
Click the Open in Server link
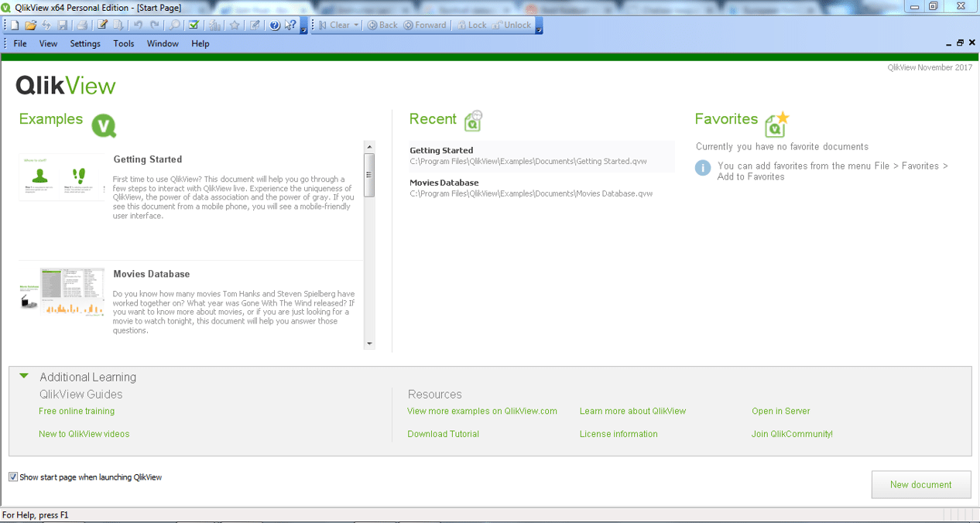781,411
